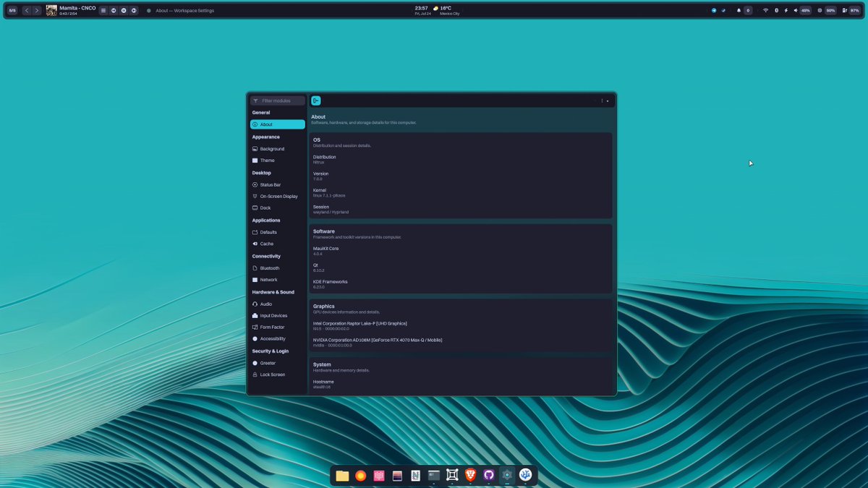Launch the orange circle app in dock

coord(360,475)
